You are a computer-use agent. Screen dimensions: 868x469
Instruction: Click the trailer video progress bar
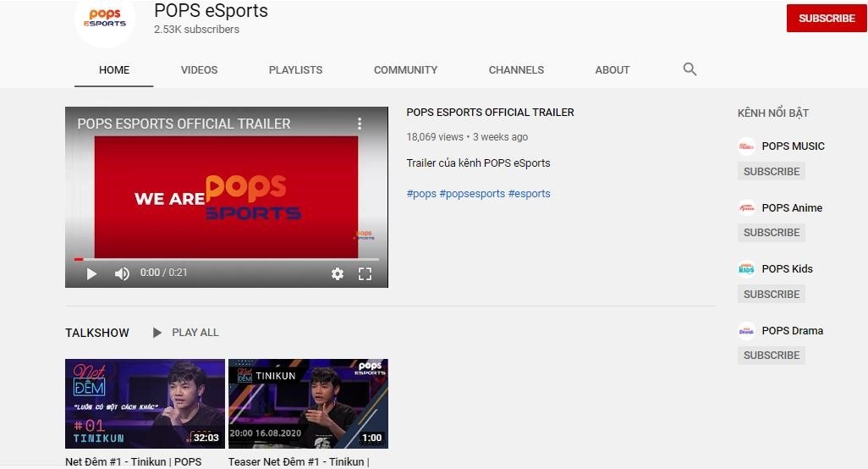point(227,259)
